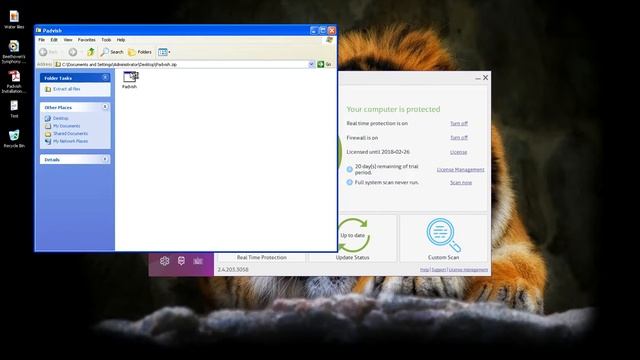The height and width of the screenshot is (360, 640).
Task: Open the Edit menu
Action: coord(54,40)
